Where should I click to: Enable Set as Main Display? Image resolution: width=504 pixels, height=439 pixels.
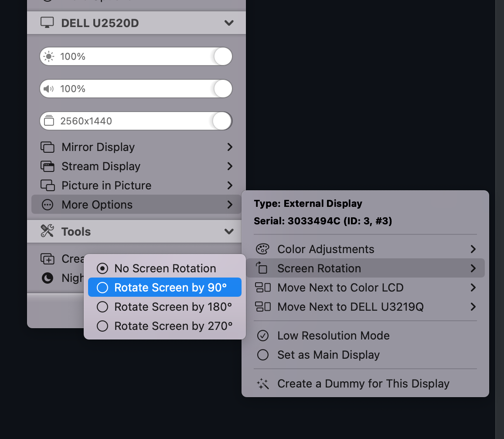328,355
